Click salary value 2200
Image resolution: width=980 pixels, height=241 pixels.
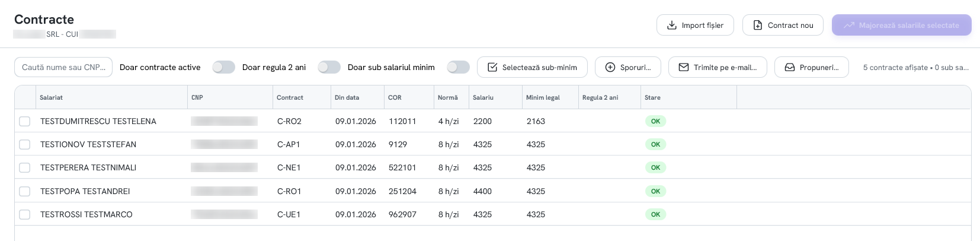(x=482, y=121)
